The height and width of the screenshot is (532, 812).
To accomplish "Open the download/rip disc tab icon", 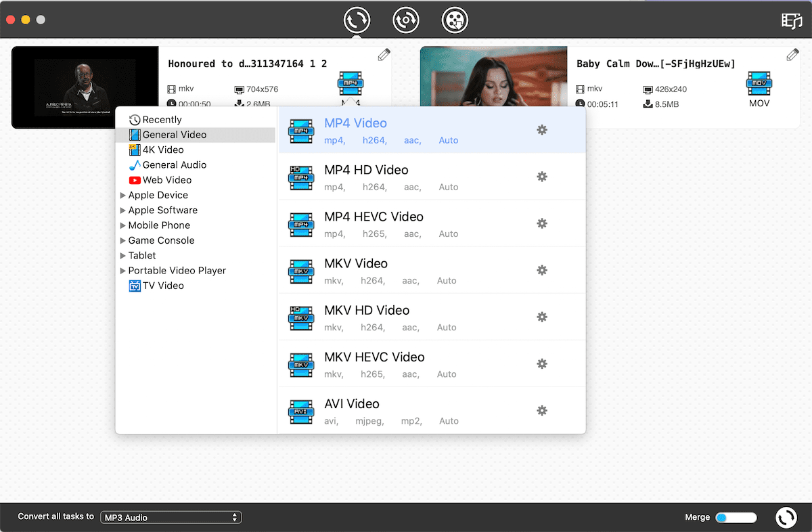I will pyautogui.click(x=406, y=20).
